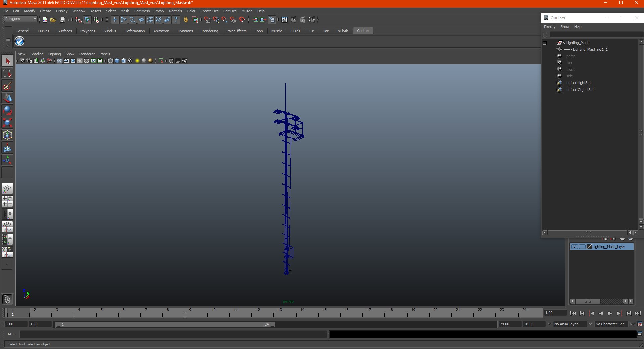Collapse the Lighting_Mast node in Outliner
The image size is (644, 349).
[545, 43]
